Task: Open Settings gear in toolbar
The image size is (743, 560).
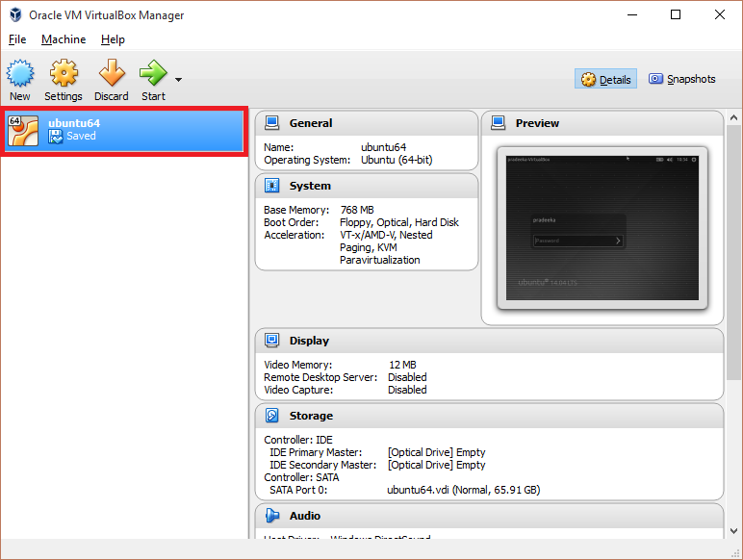Action: (x=64, y=73)
